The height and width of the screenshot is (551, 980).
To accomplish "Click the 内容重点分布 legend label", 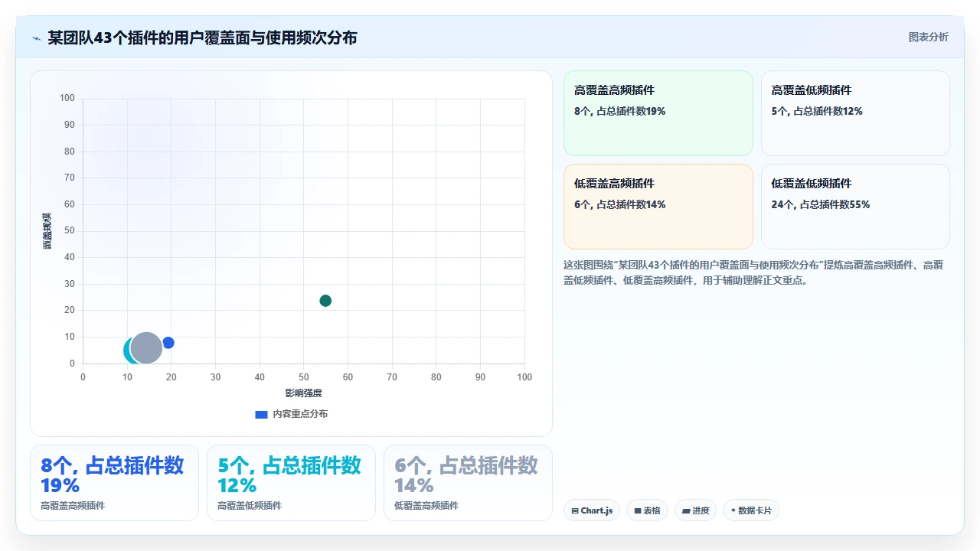I will [300, 414].
